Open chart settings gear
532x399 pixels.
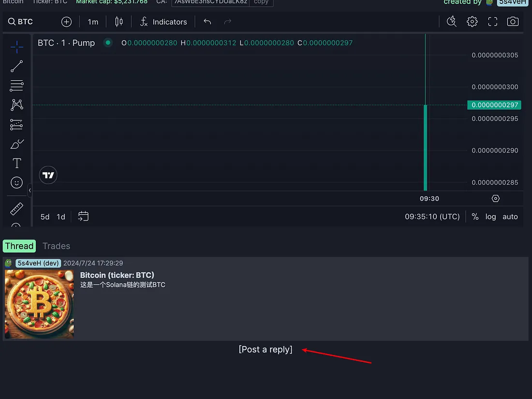pyautogui.click(x=472, y=22)
